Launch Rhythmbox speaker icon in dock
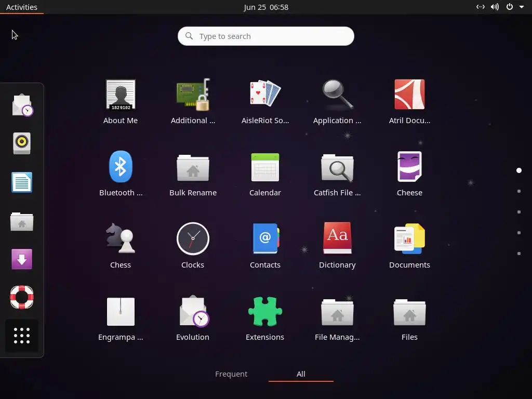This screenshot has height=399, width=532. coord(22,143)
